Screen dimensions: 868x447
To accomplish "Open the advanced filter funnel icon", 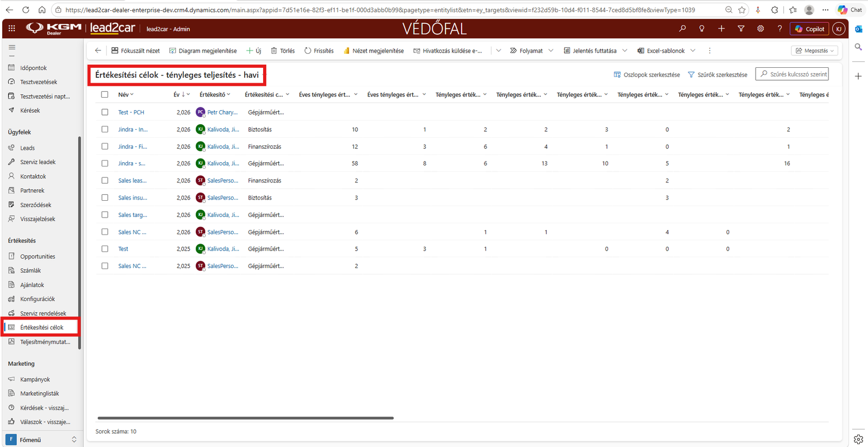I will pos(741,29).
